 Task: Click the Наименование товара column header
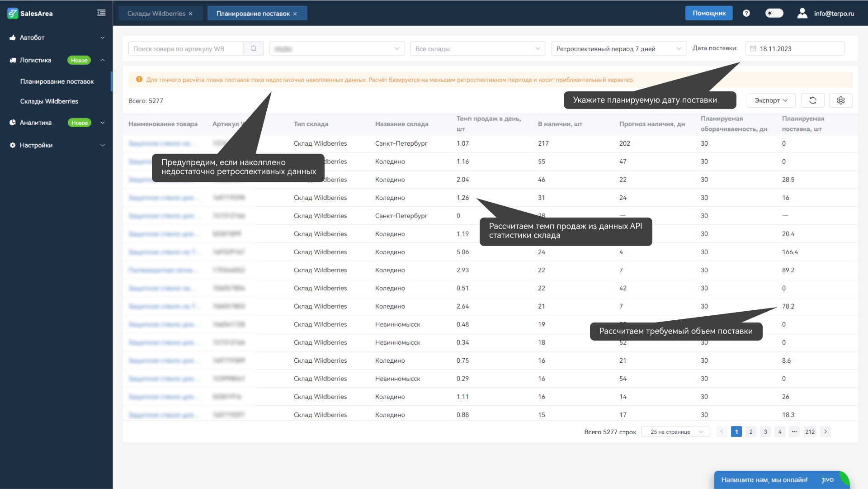(163, 124)
